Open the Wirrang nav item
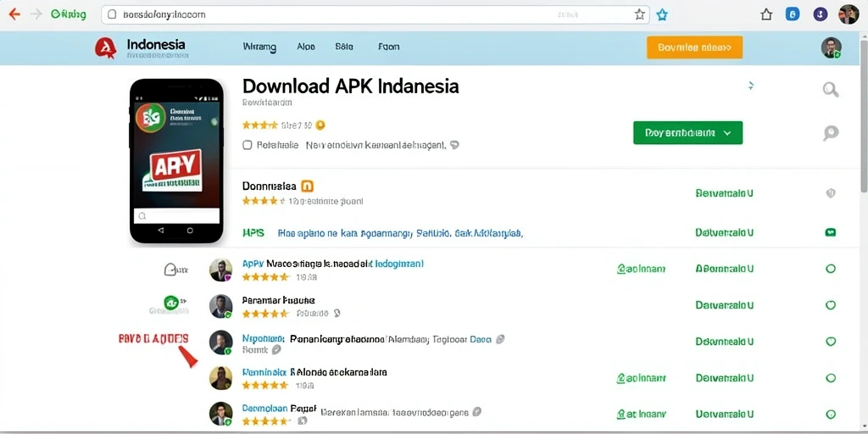The width and height of the screenshot is (868, 434). coord(259,47)
